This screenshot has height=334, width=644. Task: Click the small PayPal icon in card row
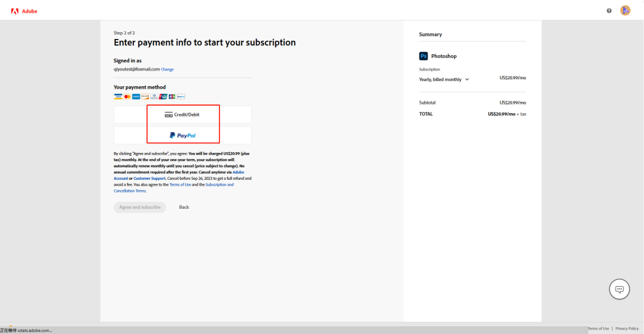coord(181,96)
